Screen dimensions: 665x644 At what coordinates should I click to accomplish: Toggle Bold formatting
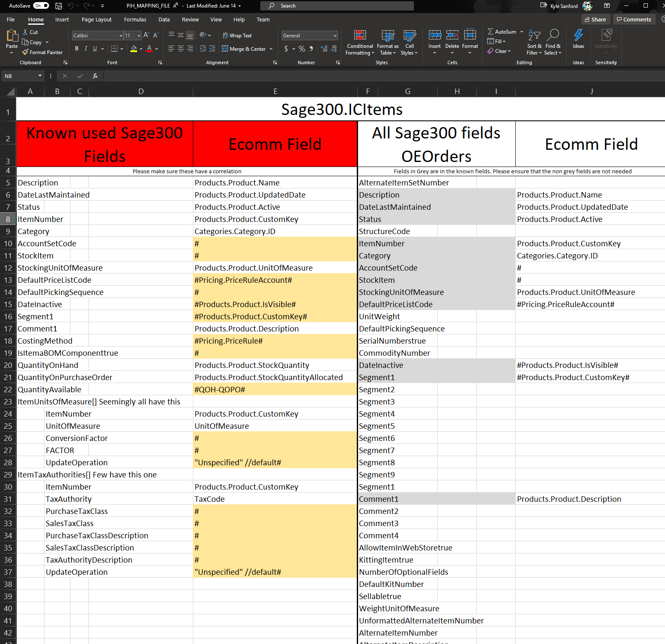pyautogui.click(x=77, y=49)
